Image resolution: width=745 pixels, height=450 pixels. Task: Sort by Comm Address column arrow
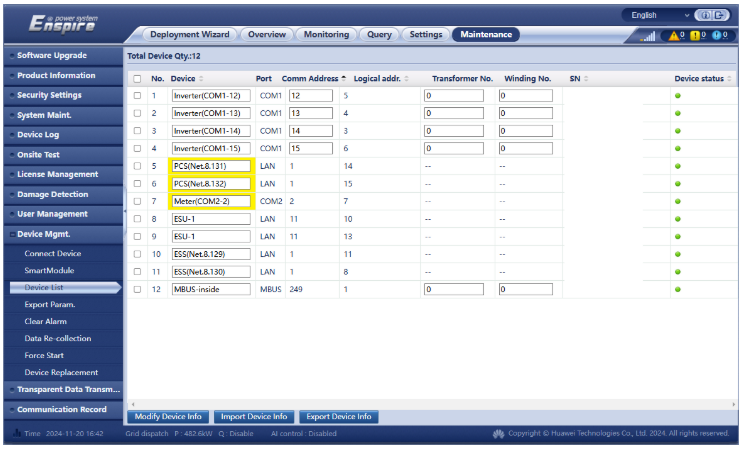point(344,78)
